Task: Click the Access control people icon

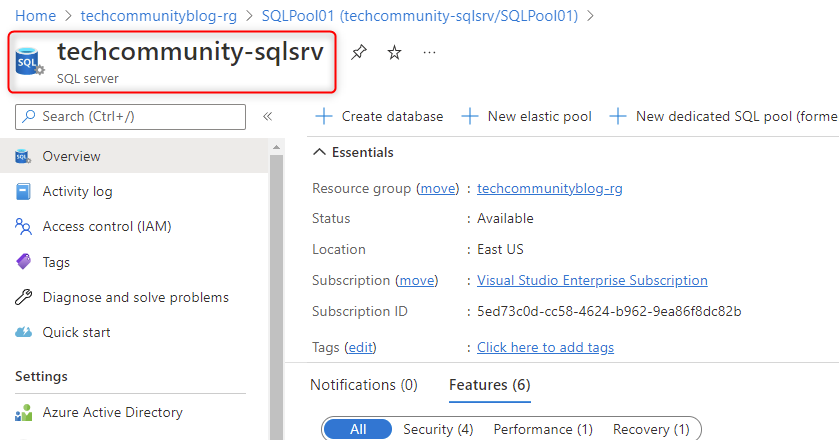Action: click(x=23, y=226)
